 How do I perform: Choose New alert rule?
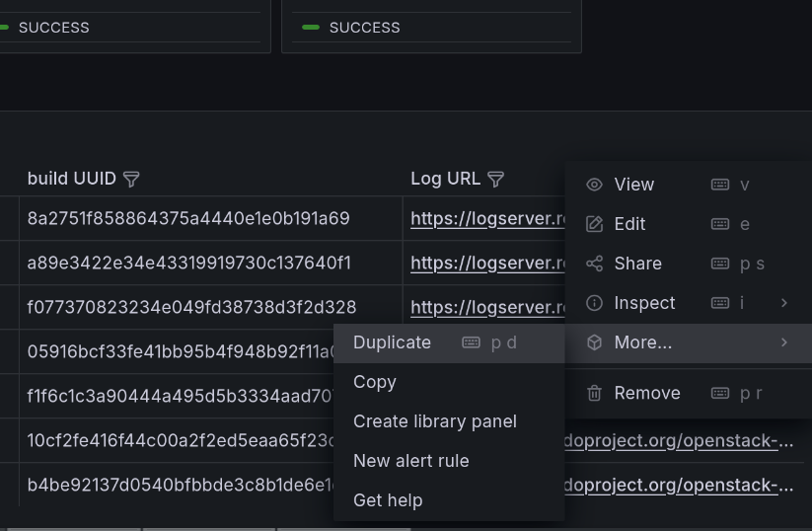click(411, 461)
